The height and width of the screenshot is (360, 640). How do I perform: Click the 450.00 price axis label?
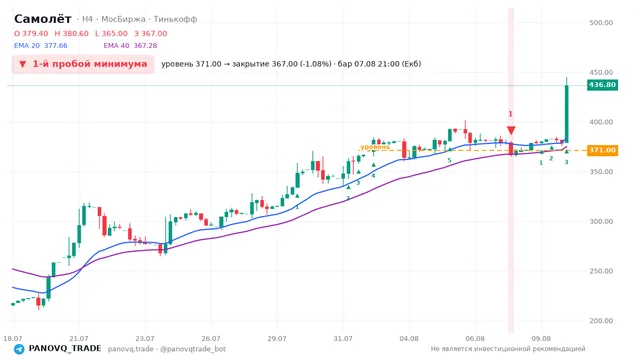(x=601, y=73)
